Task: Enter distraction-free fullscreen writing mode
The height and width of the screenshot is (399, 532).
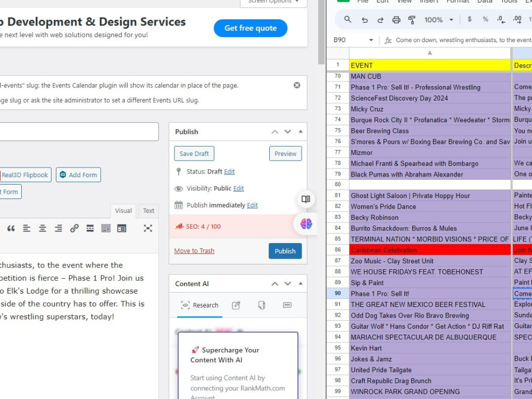Action: tap(147, 228)
